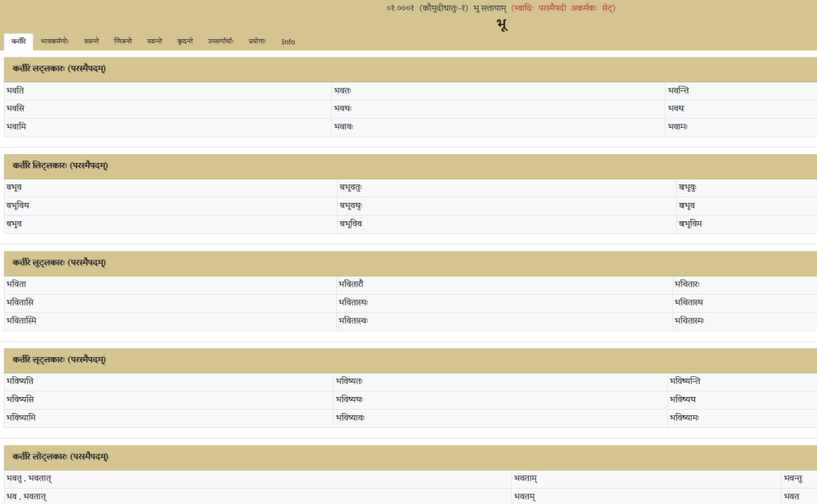Toggle the कर्तरि लुट्लकारः section header
Image resolution: width=817 pixels, height=504 pixels.
pyautogui.click(x=60, y=263)
